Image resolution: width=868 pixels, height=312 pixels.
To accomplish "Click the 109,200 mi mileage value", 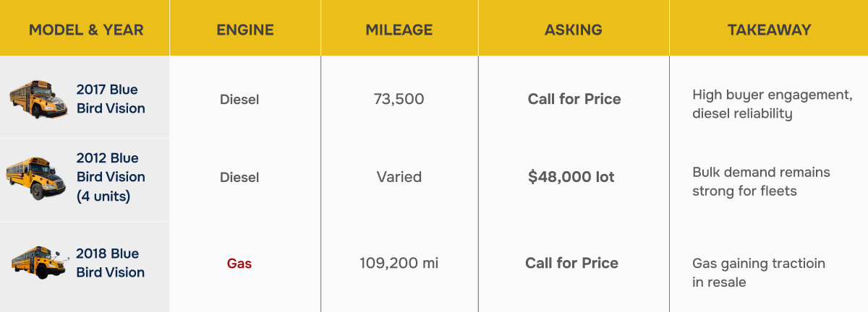I will pos(399,263).
